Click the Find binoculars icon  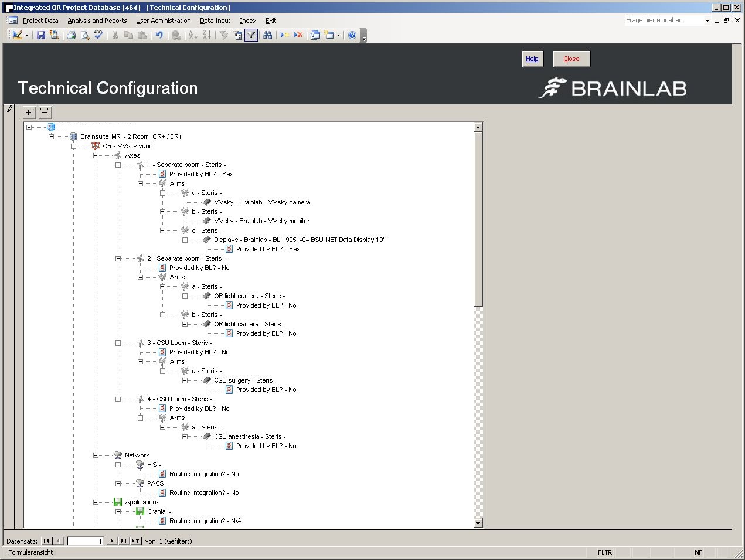(268, 35)
